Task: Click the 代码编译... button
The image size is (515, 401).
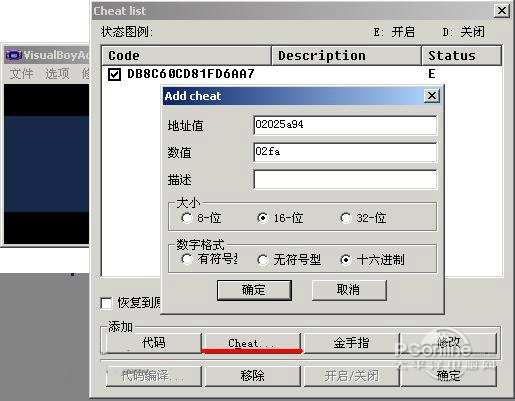Action: click(154, 376)
